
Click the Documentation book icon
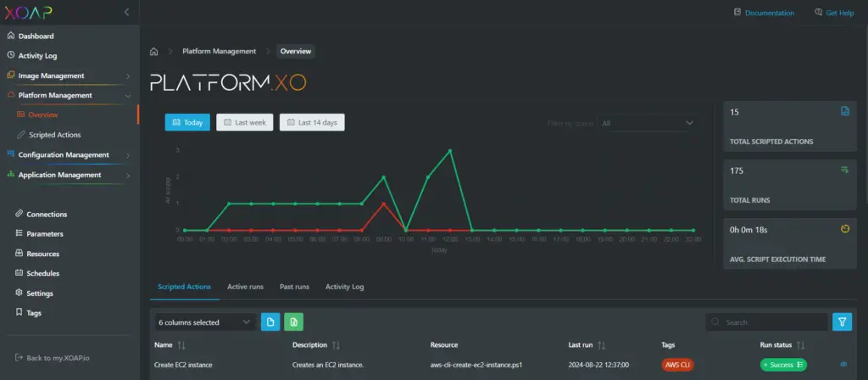(x=737, y=12)
